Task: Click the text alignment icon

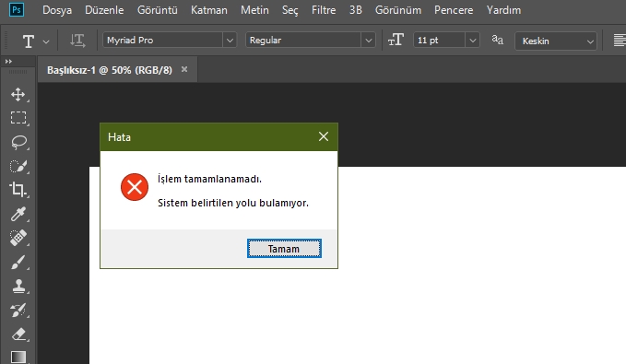Action: click(620, 41)
